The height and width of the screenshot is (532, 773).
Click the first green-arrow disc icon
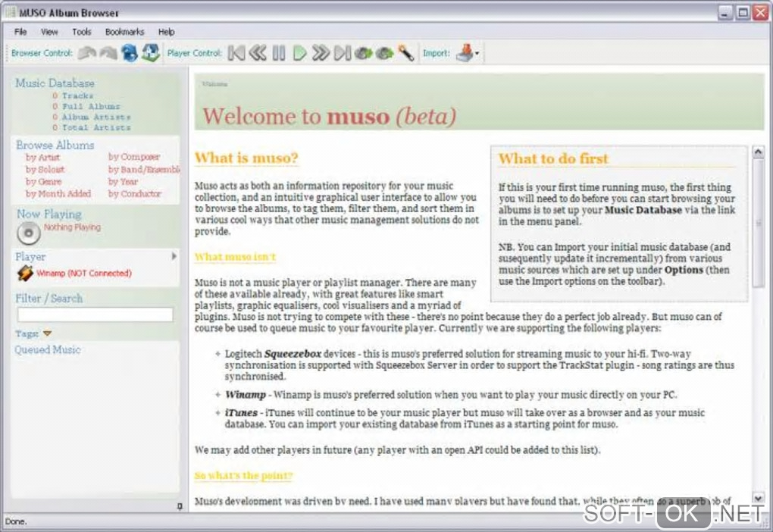coord(363,53)
